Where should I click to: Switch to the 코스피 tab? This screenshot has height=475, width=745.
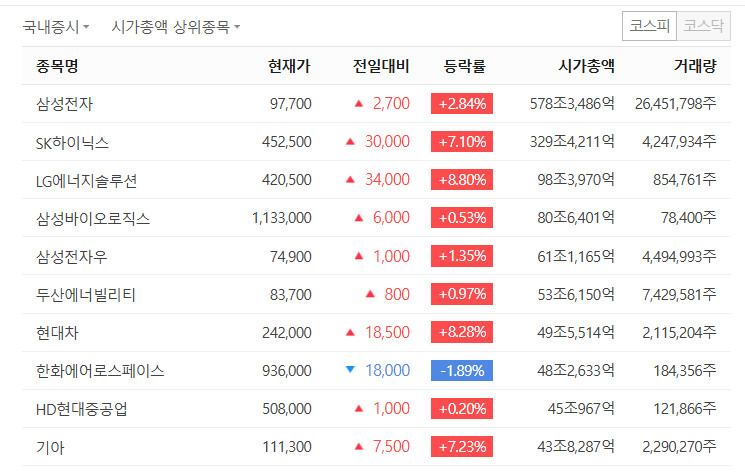(649, 26)
